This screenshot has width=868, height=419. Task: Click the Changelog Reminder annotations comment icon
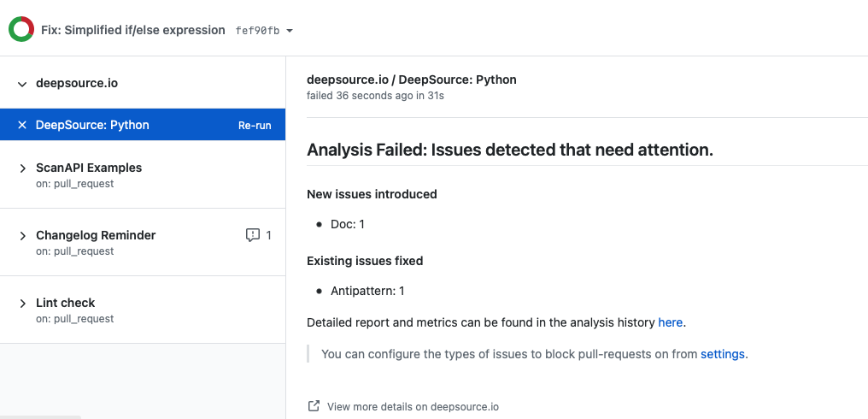click(252, 235)
